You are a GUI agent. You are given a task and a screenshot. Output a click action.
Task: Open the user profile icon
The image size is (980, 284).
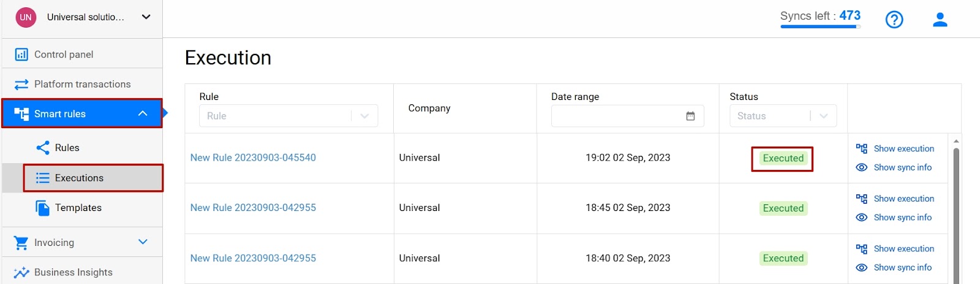940,20
